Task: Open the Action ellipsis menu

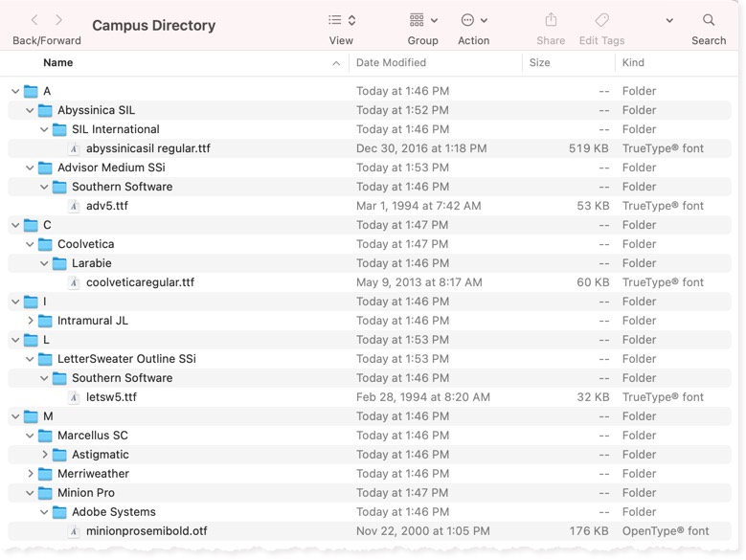Action: click(x=474, y=20)
